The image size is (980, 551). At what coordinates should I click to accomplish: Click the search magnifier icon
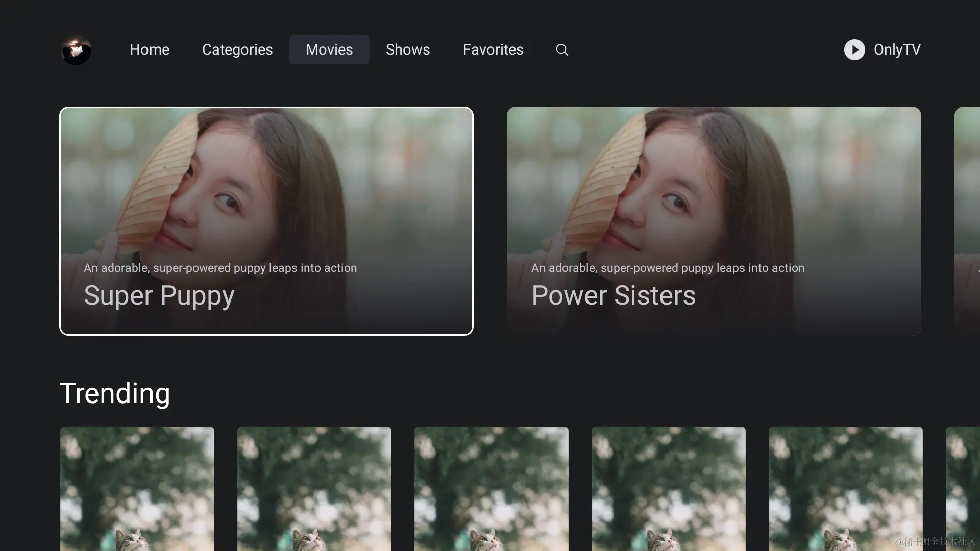(562, 49)
